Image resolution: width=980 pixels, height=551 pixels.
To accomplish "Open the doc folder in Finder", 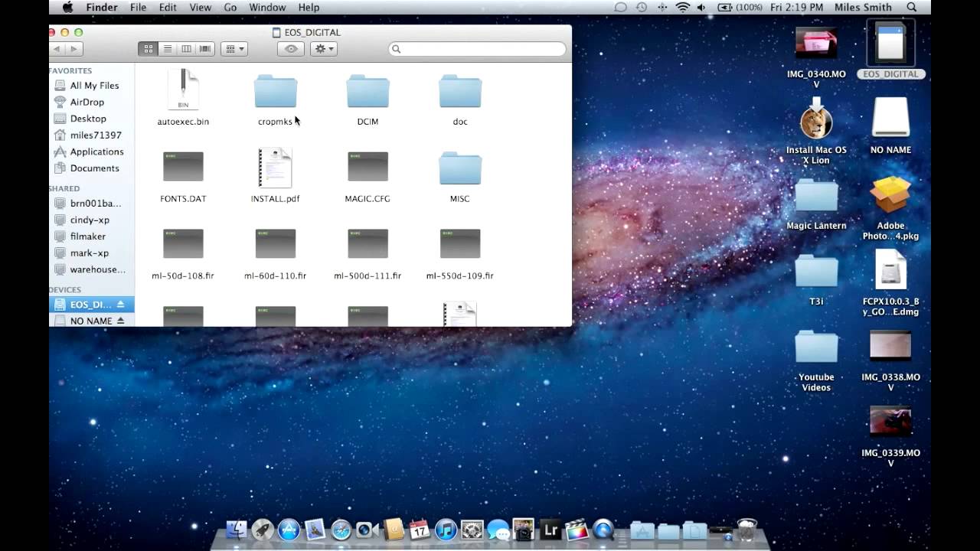I will click(x=460, y=91).
